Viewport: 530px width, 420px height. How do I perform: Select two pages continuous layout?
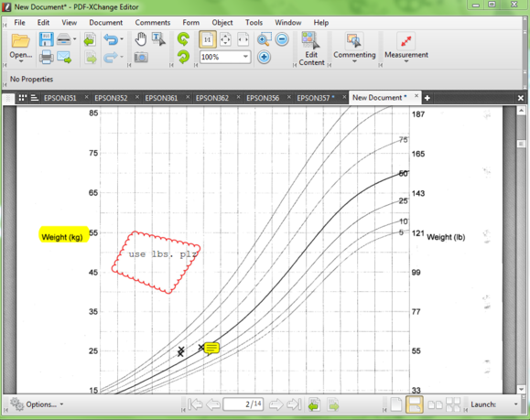click(453, 404)
